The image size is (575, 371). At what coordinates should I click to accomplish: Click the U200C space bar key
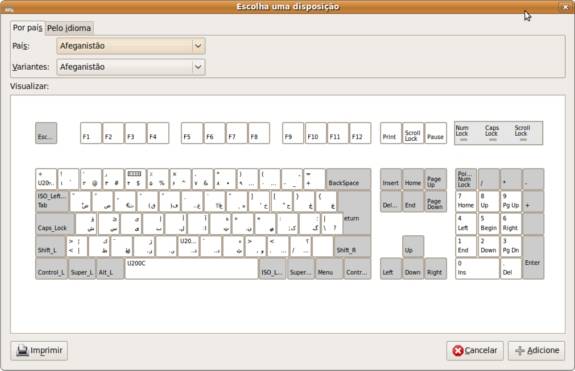click(191, 269)
